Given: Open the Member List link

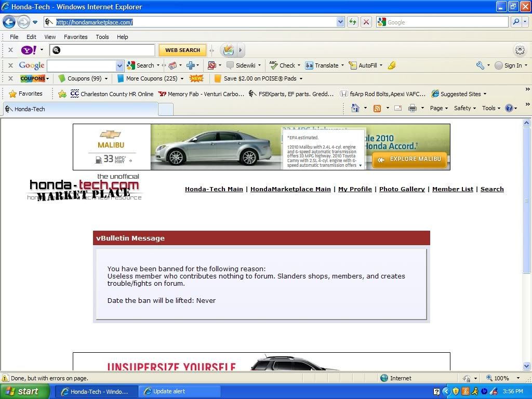Looking at the screenshot, I should (x=453, y=189).
